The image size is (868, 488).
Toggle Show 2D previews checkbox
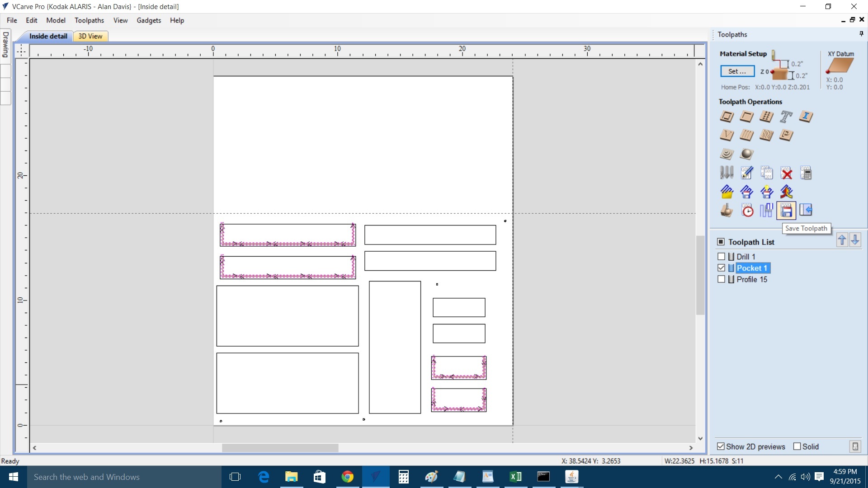(721, 446)
